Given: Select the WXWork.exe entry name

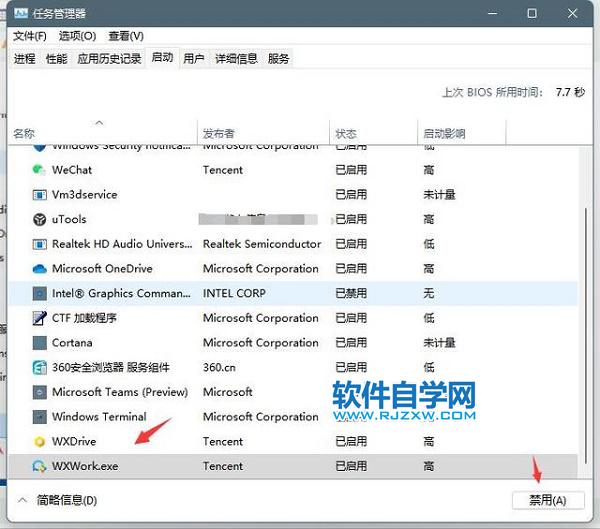Looking at the screenshot, I should pyautogui.click(x=85, y=466).
